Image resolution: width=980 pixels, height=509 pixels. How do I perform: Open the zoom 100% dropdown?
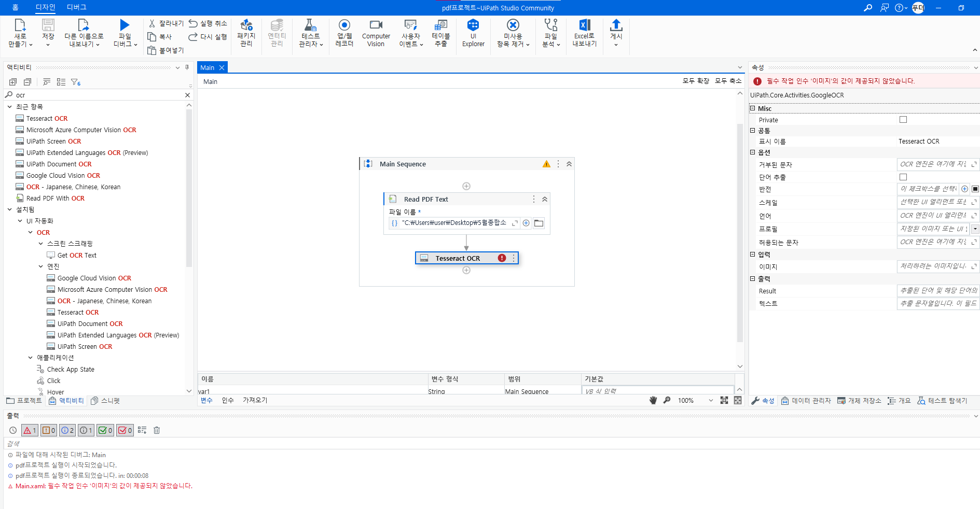(x=711, y=400)
